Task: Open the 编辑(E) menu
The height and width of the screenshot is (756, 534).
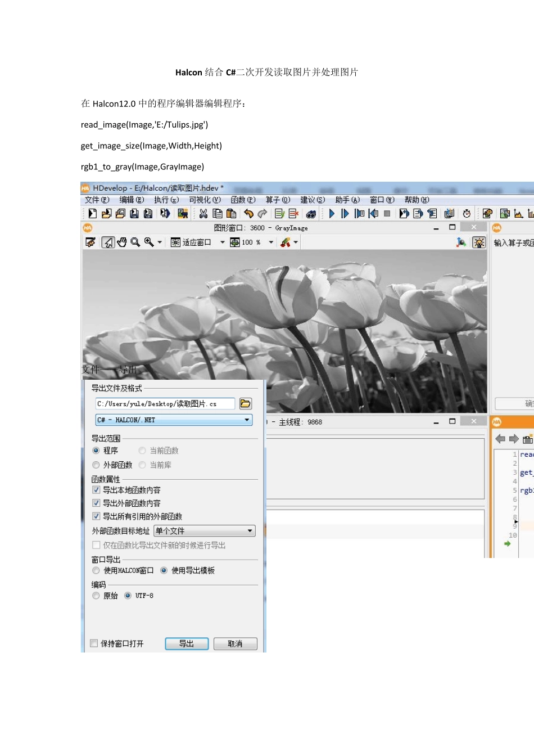Action: pyautogui.click(x=132, y=200)
